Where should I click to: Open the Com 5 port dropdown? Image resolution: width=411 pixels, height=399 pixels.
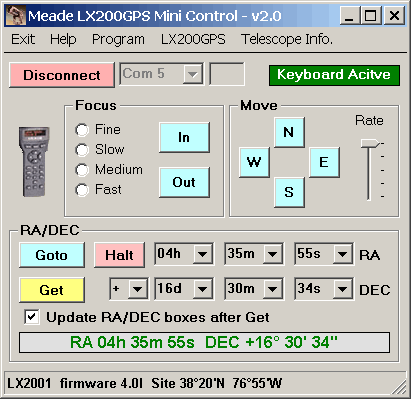[x=193, y=74]
